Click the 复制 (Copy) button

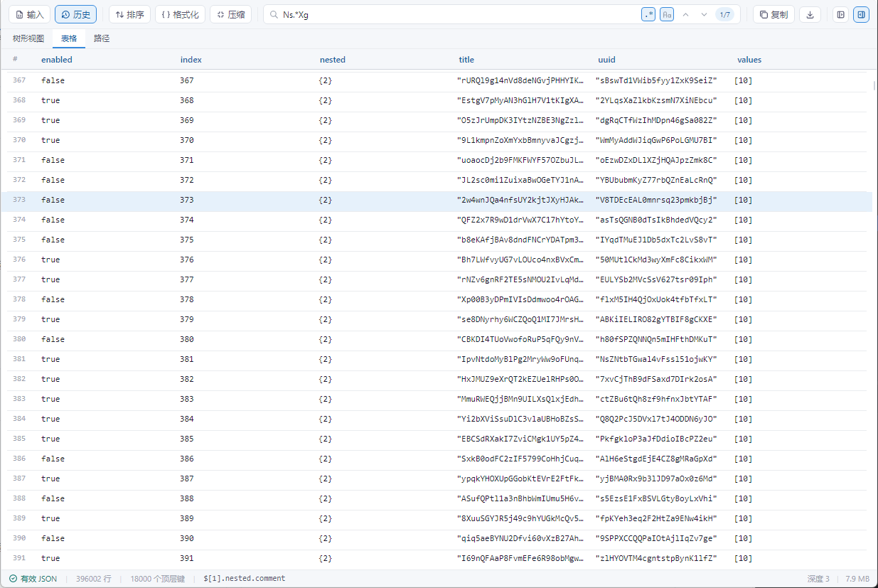773,14
